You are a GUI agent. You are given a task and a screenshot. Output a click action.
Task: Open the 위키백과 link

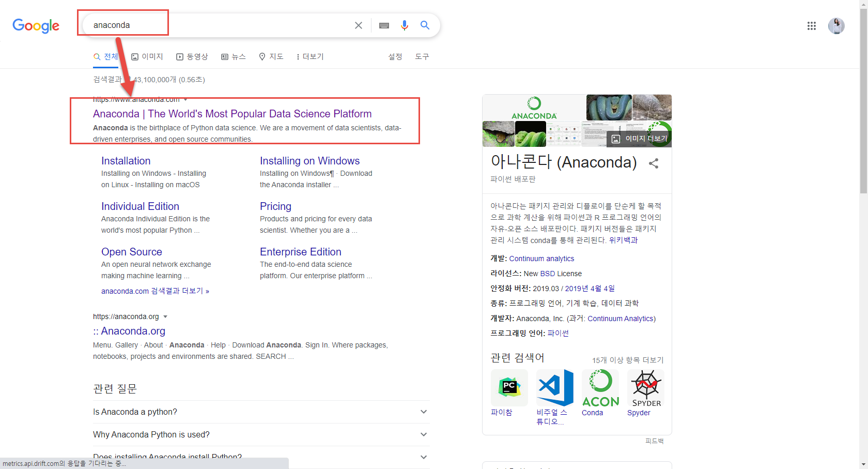623,240
